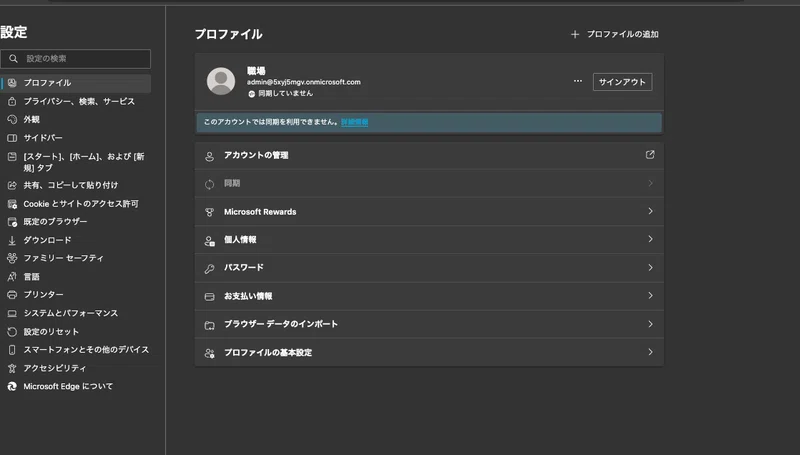Open パスワード row label
This screenshot has height=455, width=800.
coord(244,267)
